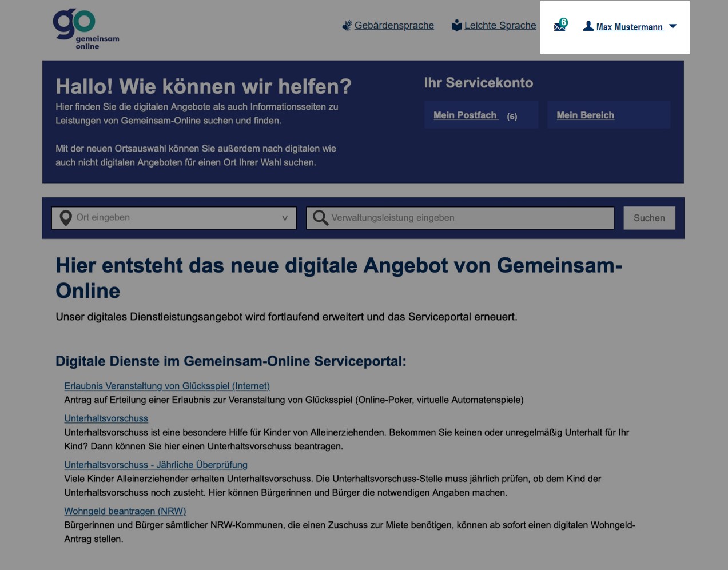Open the Max Mustermann account link
The image size is (728, 570).
pyautogui.click(x=630, y=27)
